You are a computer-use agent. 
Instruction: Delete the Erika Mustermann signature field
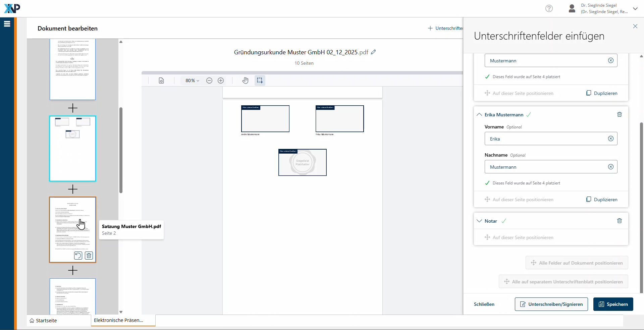(620, 115)
